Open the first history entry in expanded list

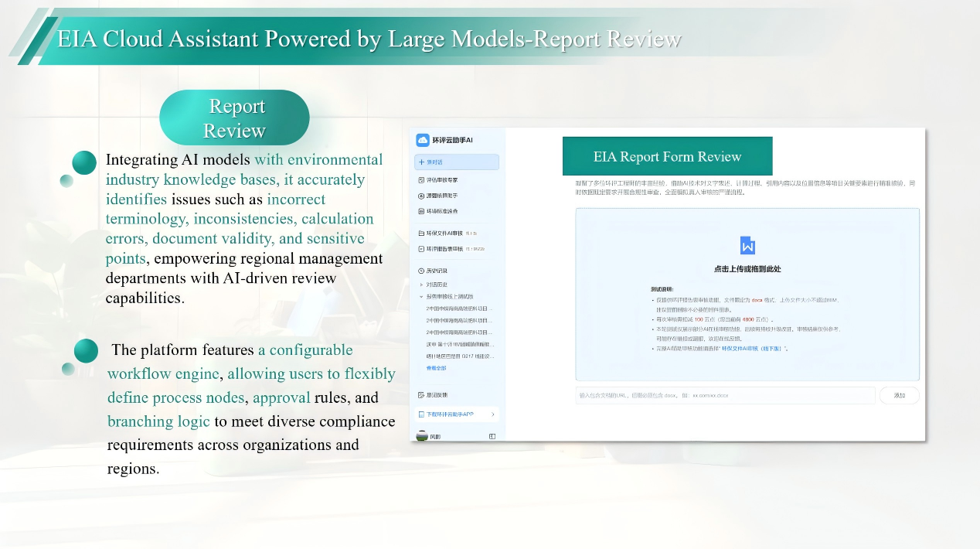(x=459, y=308)
